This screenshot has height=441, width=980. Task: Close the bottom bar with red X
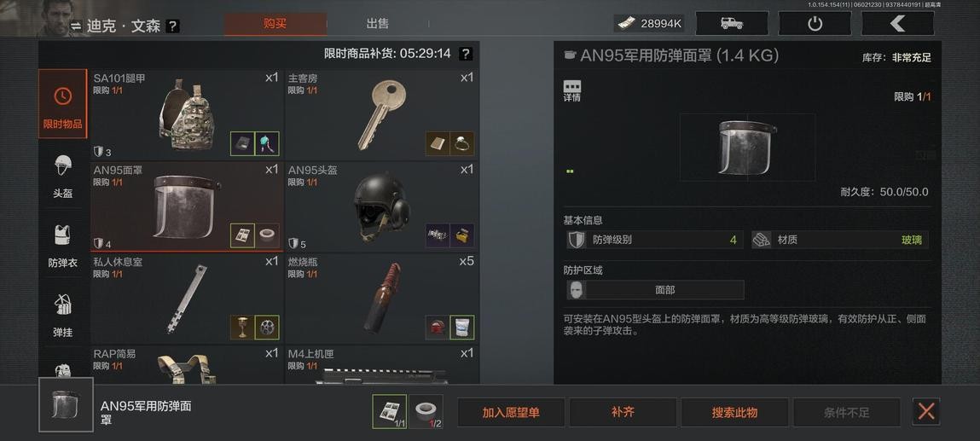[926, 412]
